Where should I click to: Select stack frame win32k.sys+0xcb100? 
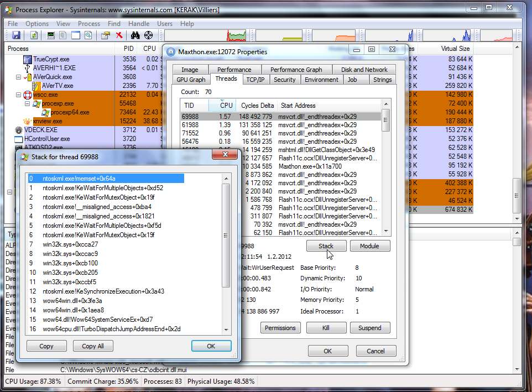coord(70,263)
